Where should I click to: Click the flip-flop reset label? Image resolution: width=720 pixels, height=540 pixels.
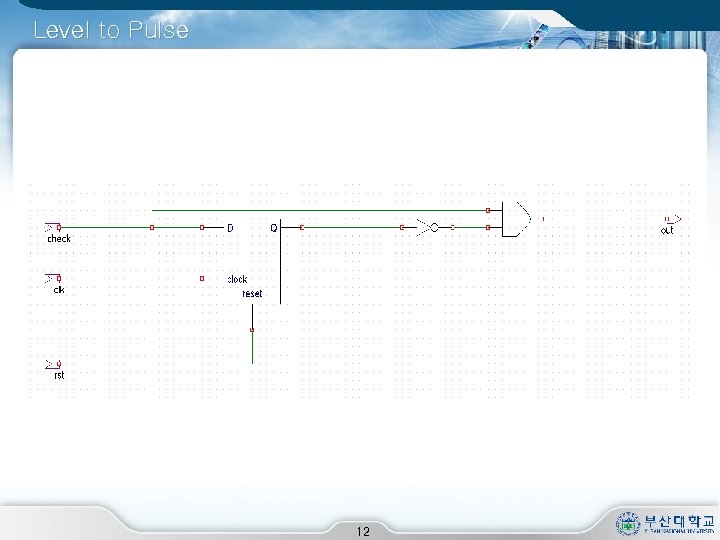click(x=252, y=294)
